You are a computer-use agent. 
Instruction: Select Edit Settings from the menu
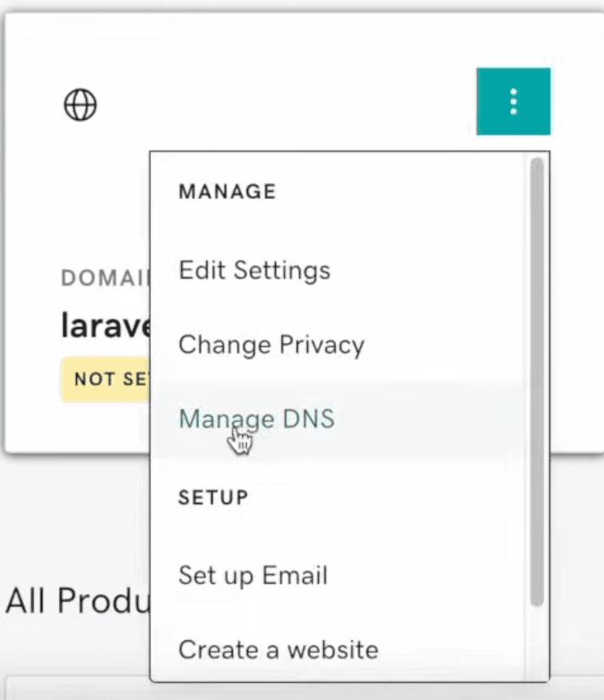point(254,271)
